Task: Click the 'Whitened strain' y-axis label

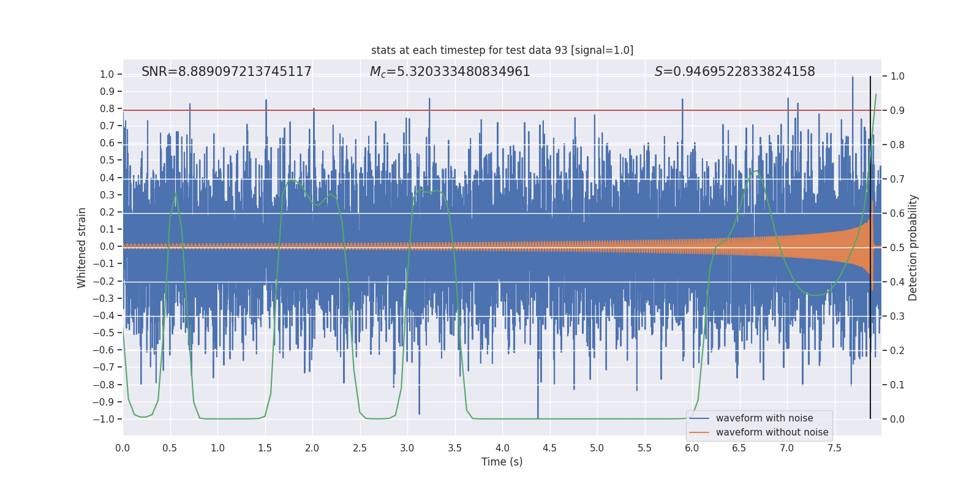Action: click(81, 247)
